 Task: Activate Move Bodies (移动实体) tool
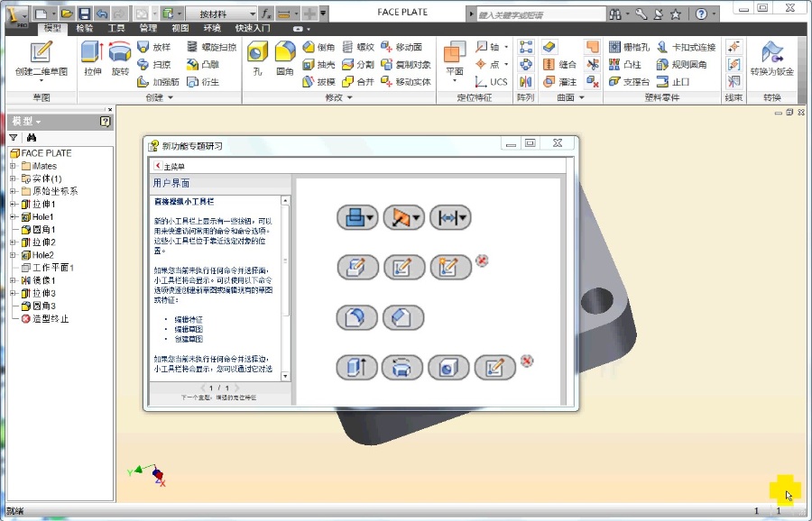tap(406, 82)
